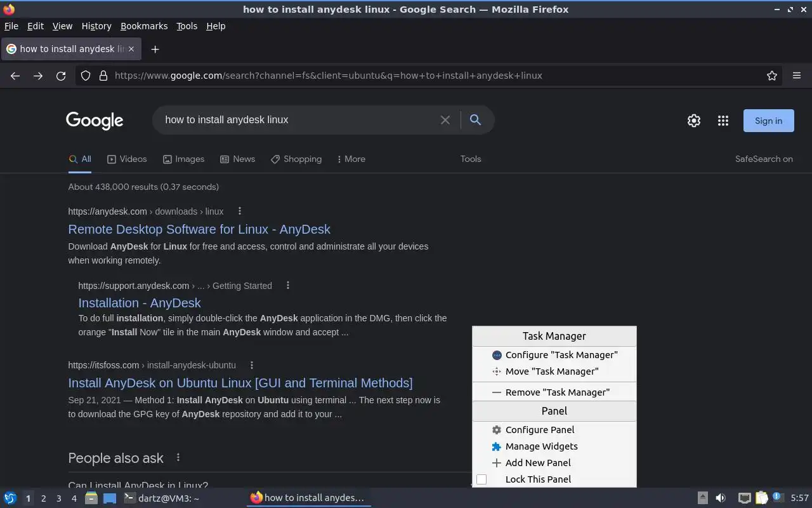This screenshot has width=812, height=508.
Task: Open a new tab with the plus button
Action: pyautogui.click(x=155, y=49)
